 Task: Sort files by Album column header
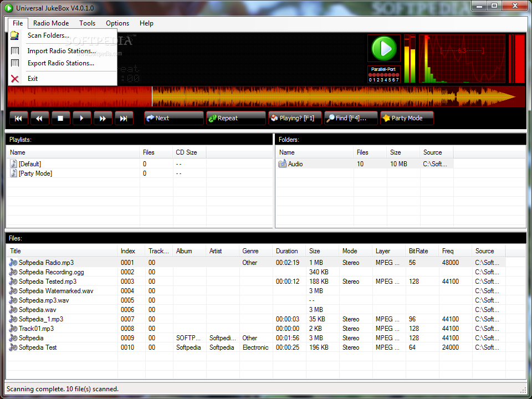[x=190, y=251]
